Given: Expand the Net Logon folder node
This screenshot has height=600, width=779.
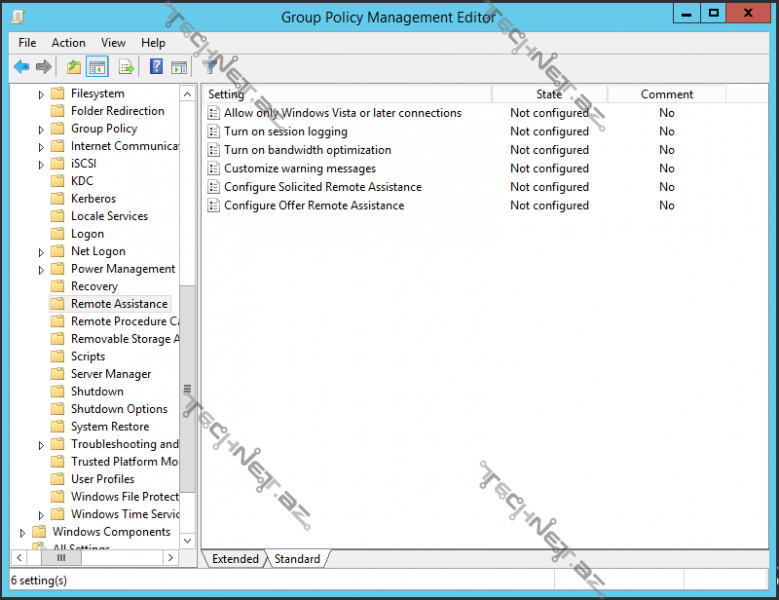Looking at the screenshot, I should coord(41,252).
